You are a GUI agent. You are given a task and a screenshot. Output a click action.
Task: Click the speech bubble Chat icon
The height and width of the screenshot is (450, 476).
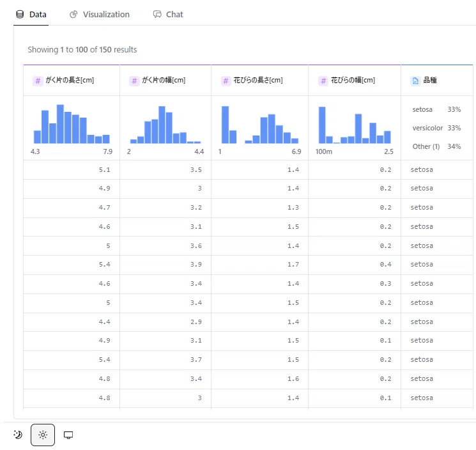pyautogui.click(x=157, y=14)
